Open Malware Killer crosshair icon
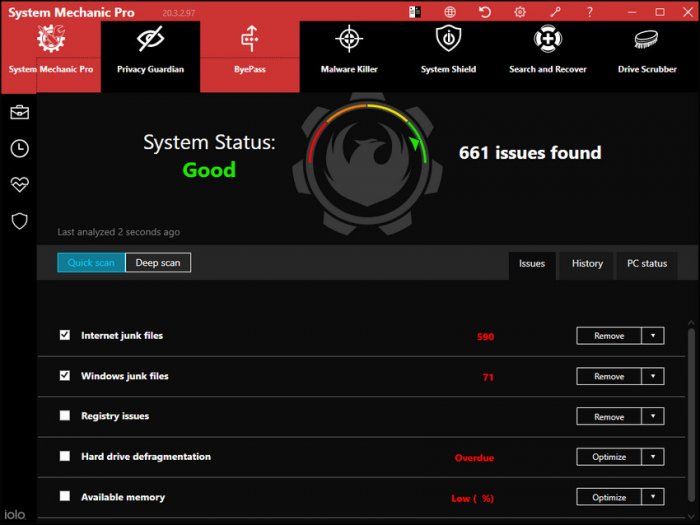700x525 pixels. click(x=349, y=39)
